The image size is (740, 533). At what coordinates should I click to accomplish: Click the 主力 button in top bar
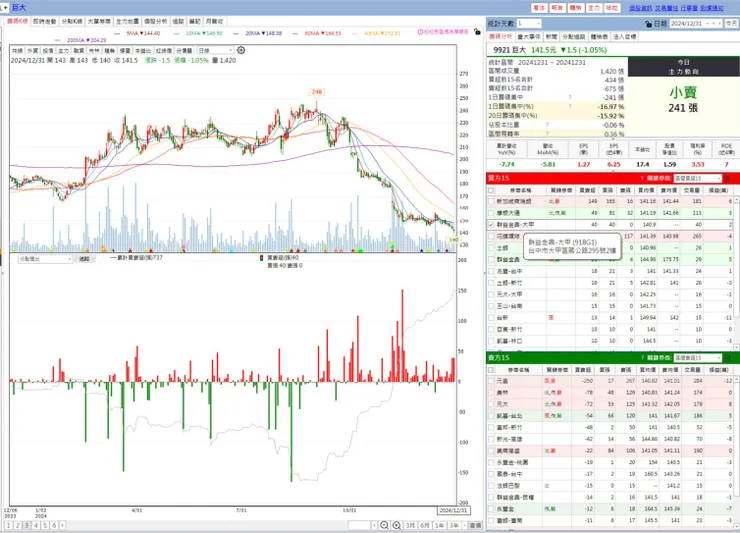(x=594, y=8)
